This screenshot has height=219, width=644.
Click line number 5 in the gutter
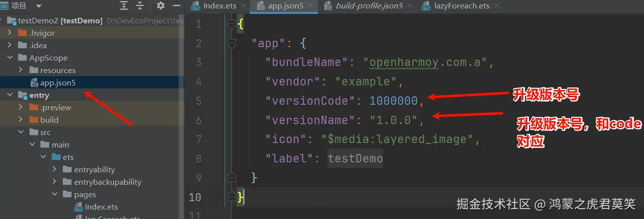click(x=199, y=101)
